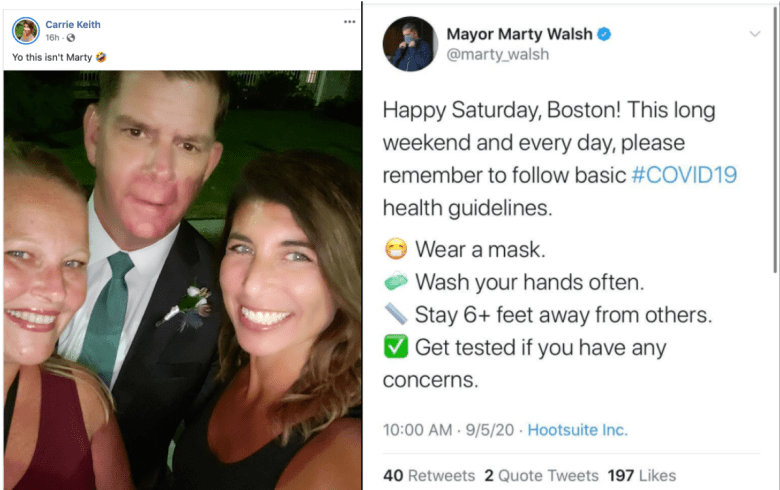Click the laughing emoji in the caption
Viewport: 780px width, 490px height.
pyautogui.click(x=101, y=57)
